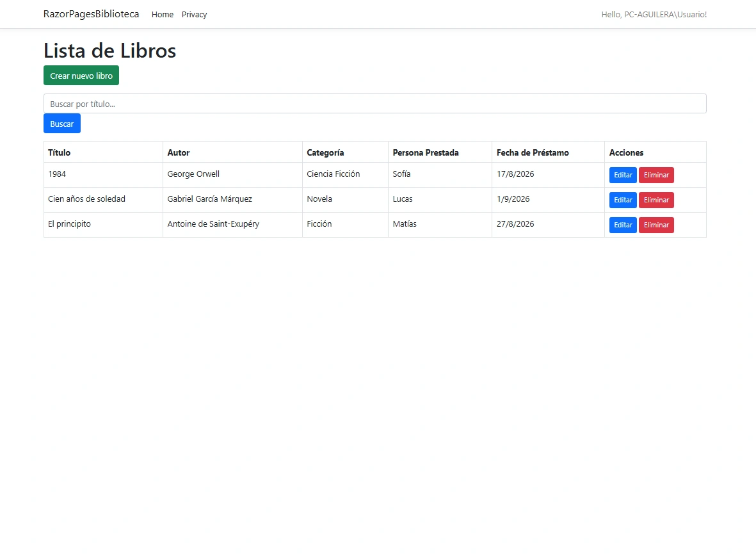Click the Autor column header
The width and height of the screenshot is (756, 554).
[x=179, y=152]
